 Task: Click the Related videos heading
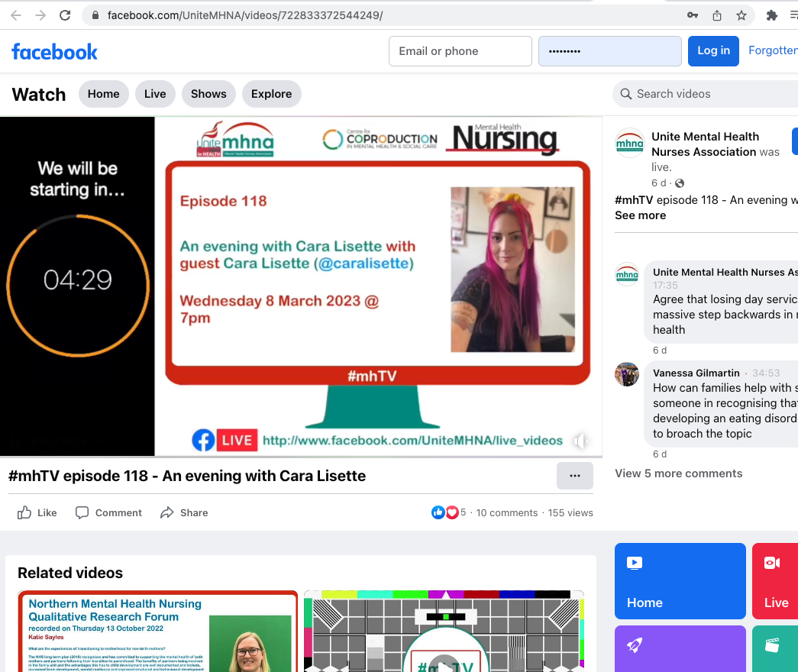(x=70, y=573)
